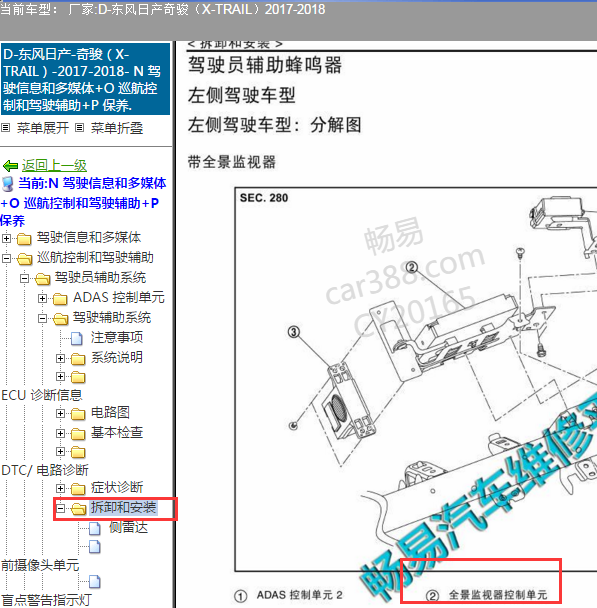Screen dimensions: 597x608
Task: Click the 当前:N 驾驶信息和多媒体 heading
Action: 83,202
